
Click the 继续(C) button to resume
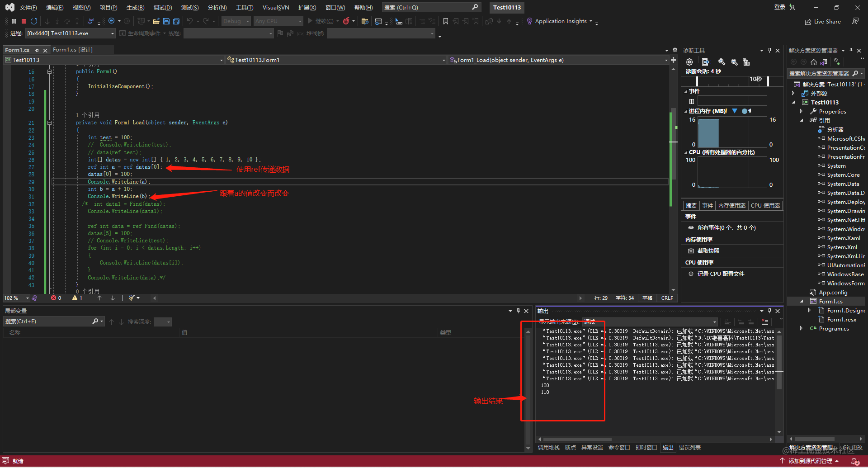point(322,21)
